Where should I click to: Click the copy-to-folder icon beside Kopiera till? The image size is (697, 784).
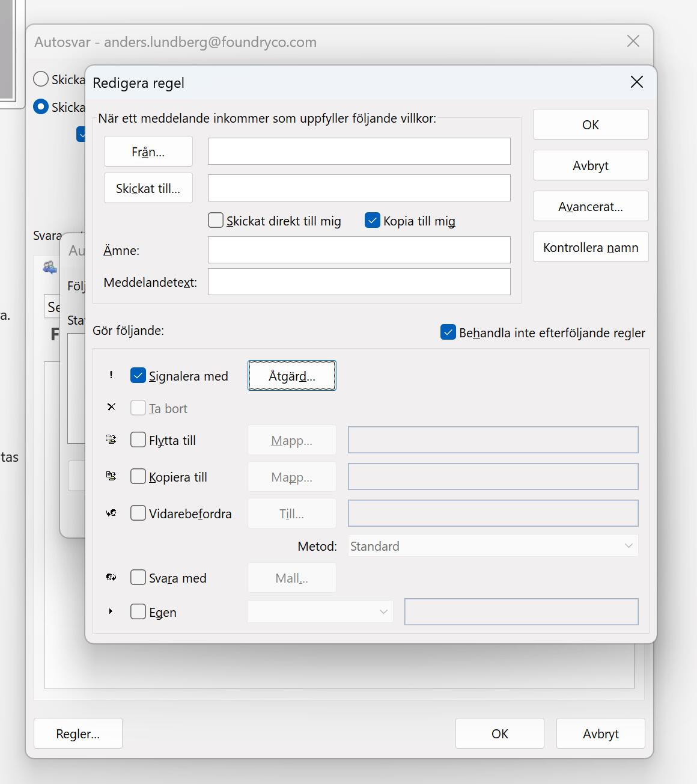[x=111, y=476]
